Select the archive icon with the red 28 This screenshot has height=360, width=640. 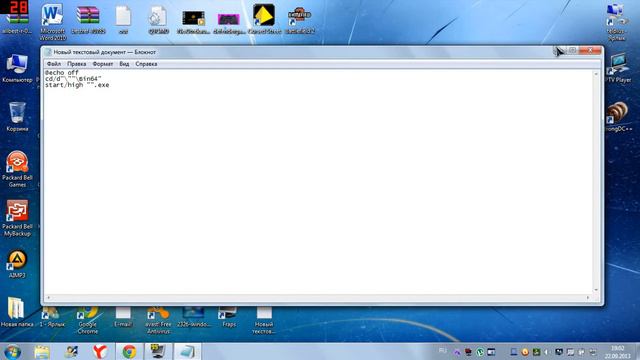[17, 18]
